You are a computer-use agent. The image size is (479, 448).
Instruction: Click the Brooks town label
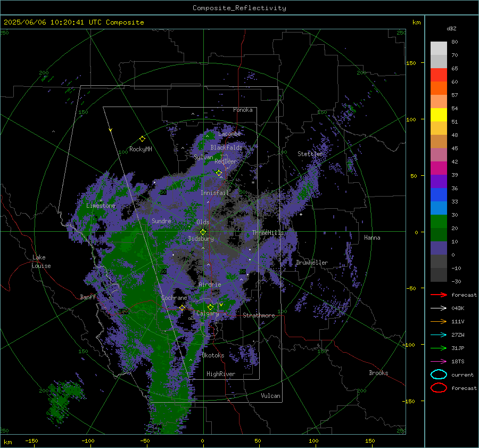[x=378, y=373]
